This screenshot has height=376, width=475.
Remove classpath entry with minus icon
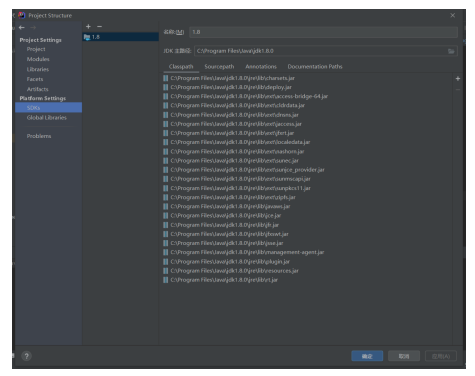tap(458, 89)
